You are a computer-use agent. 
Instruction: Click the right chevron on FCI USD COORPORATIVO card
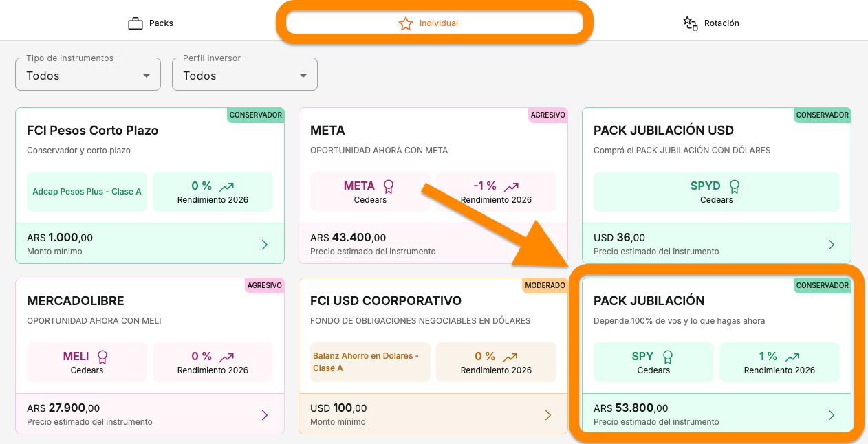point(547,414)
